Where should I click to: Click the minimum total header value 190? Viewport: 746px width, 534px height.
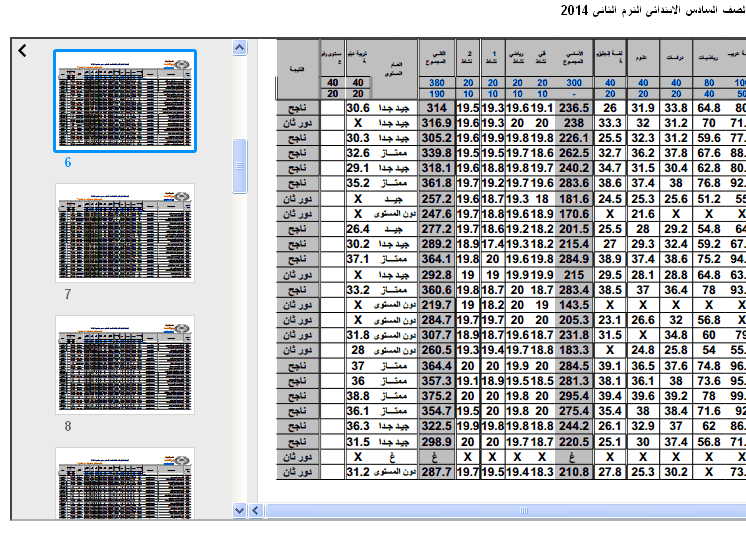(x=437, y=94)
